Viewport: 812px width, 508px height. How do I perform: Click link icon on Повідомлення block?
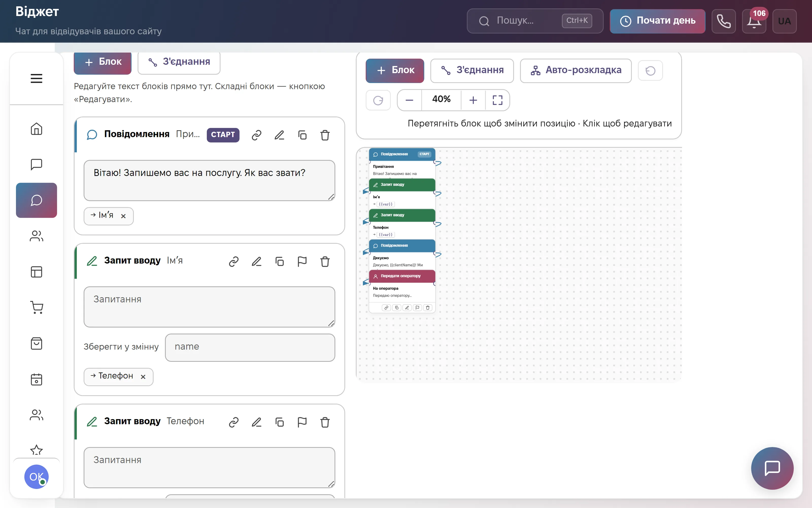point(257,135)
